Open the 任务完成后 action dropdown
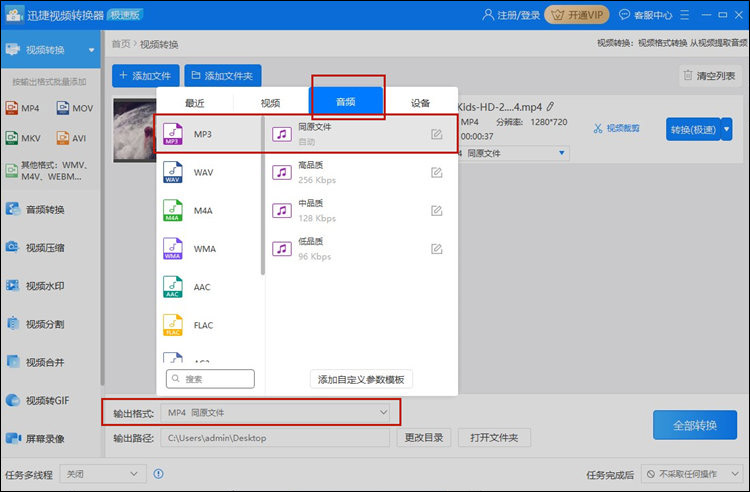The height and width of the screenshot is (492, 750). click(692, 474)
